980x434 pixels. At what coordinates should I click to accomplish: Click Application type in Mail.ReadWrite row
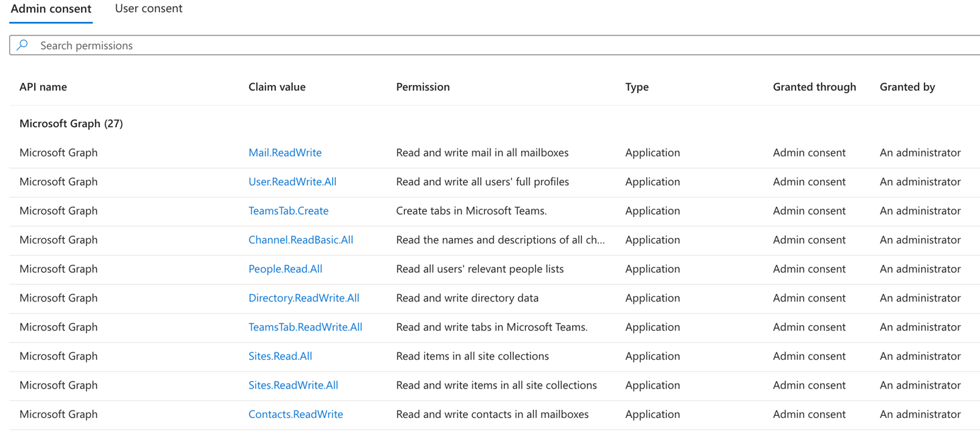(652, 152)
